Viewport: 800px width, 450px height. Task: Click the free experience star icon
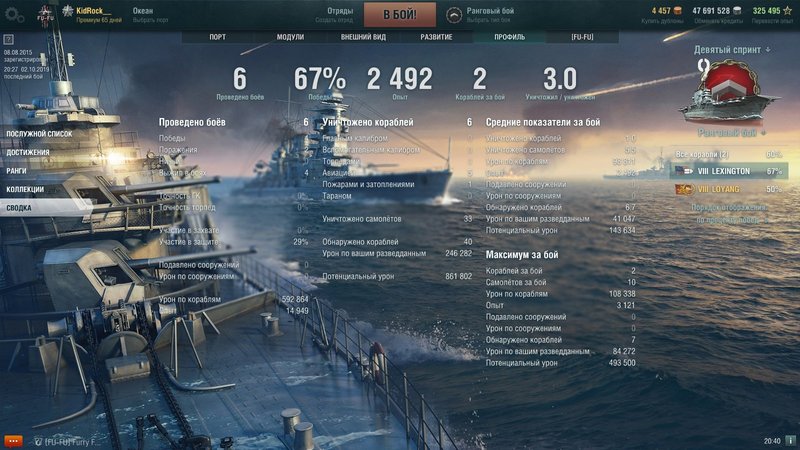(x=787, y=10)
